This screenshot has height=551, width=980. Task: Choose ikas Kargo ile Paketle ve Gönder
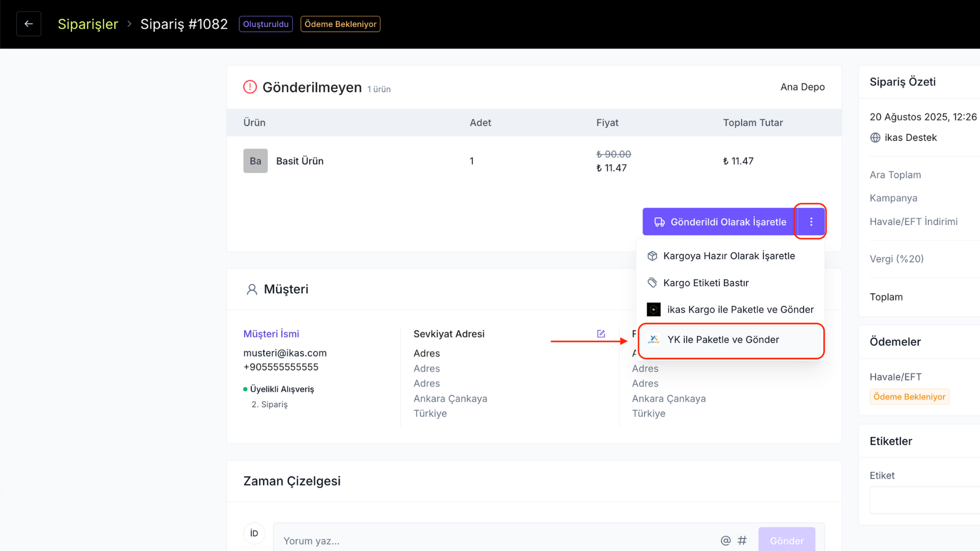[x=731, y=310]
